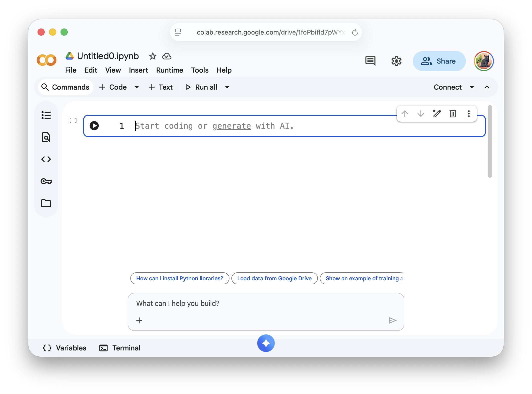The height and width of the screenshot is (394, 532).
Task: Select 'How can I install Python libraries?' suggestion
Action: (180, 278)
